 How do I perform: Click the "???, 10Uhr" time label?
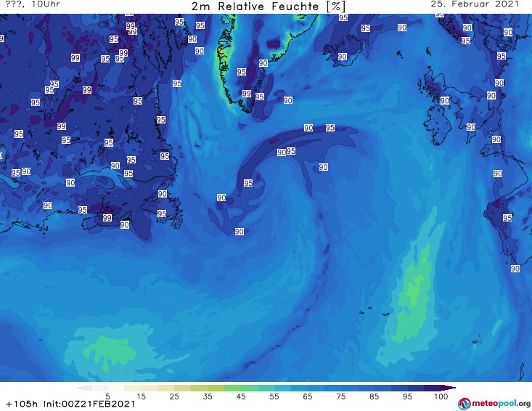click(33, 4)
